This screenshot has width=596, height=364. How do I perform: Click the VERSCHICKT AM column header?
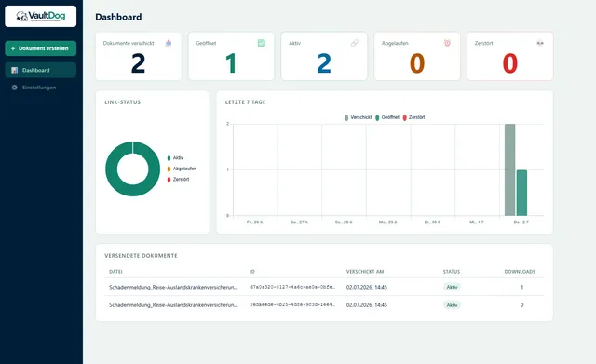click(x=365, y=272)
